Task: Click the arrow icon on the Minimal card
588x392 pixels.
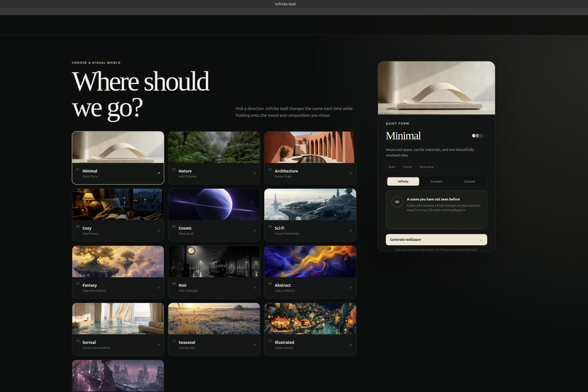Action: [158, 173]
